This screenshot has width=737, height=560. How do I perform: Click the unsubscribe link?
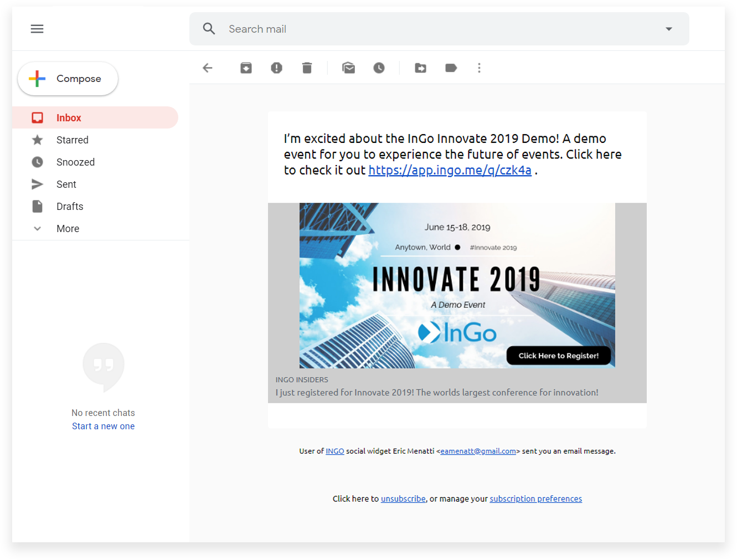[x=403, y=499]
